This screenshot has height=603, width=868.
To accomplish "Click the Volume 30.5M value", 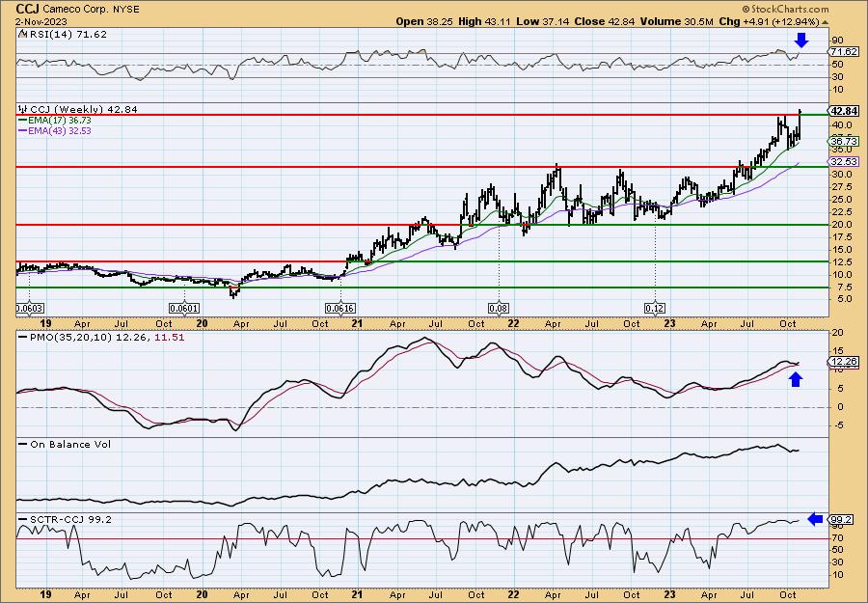I will (676, 21).
